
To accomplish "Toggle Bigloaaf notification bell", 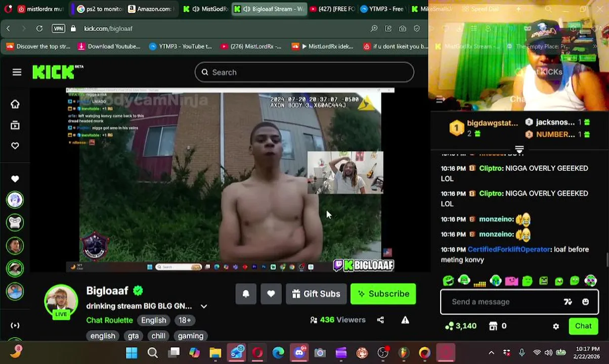I will point(246,294).
